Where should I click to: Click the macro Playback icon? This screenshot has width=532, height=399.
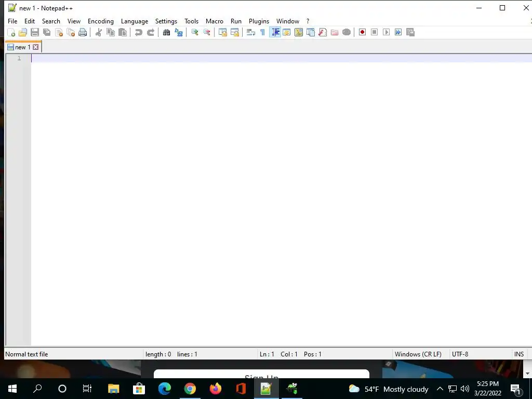click(386, 32)
